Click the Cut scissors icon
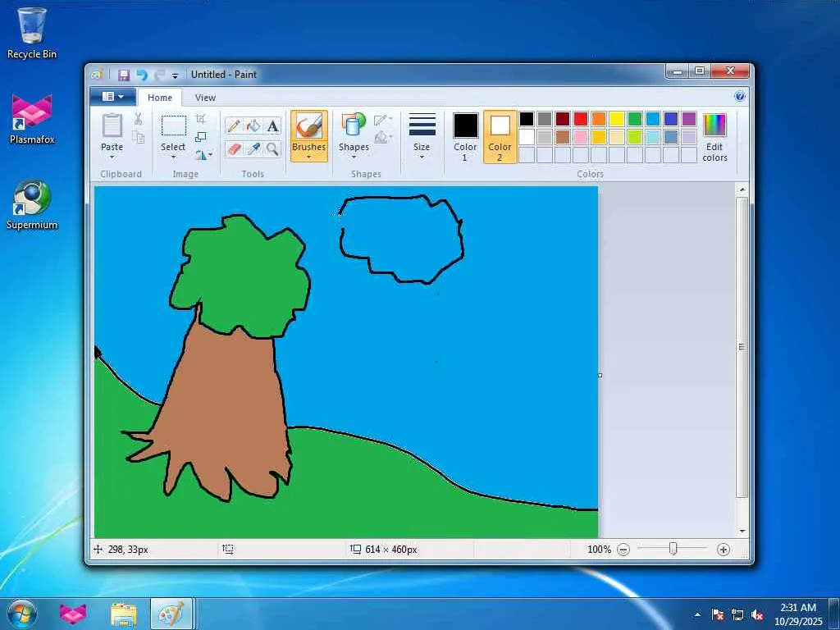This screenshot has height=630, width=840. tap(138, 118)
